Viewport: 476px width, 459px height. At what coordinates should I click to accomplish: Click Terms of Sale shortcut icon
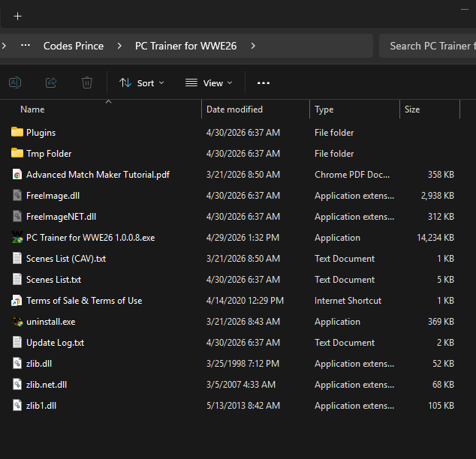tap(17, 301)
